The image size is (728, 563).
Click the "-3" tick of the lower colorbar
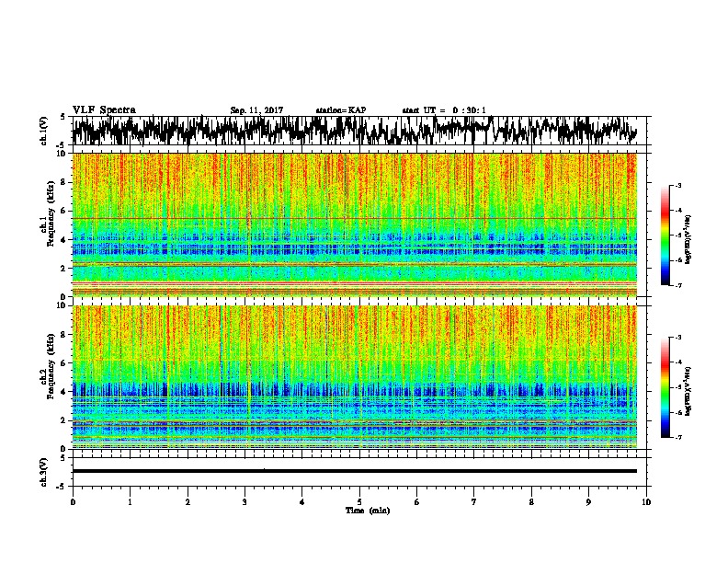(677, 338)
